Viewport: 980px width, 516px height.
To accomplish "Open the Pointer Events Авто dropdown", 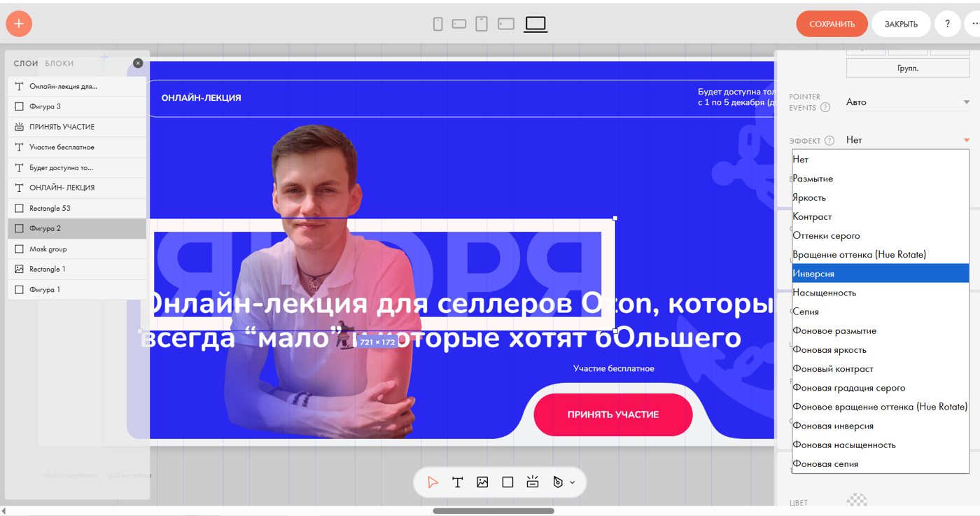I will click(908, 102).
